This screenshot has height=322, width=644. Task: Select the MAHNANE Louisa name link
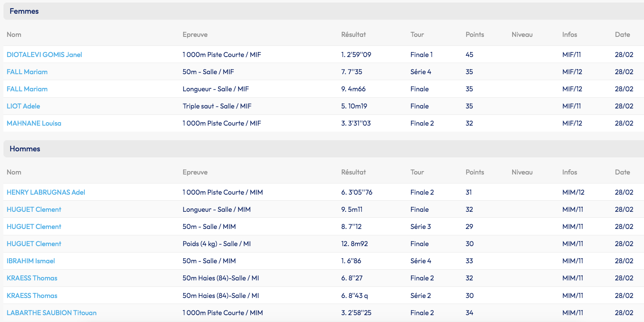34,123
